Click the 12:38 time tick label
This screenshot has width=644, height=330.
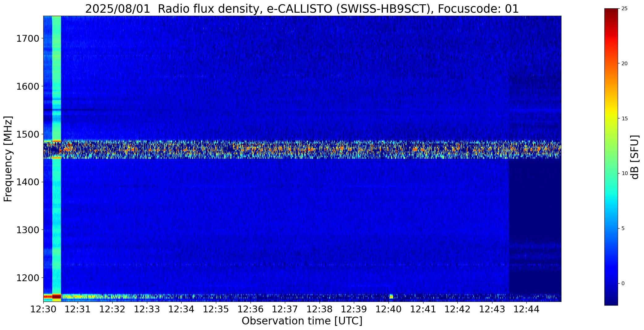320,309
